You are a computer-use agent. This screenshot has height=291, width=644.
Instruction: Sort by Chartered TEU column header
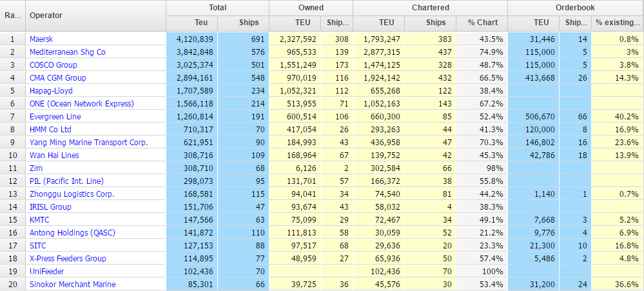pyautogui.click(x=378, y=23)
